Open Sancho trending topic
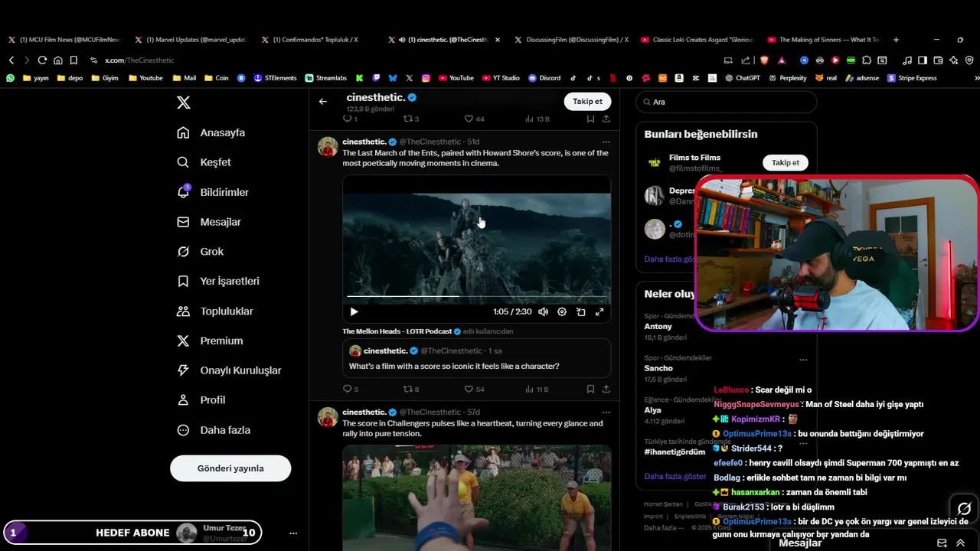980x551 pixels. pos(658,368)
